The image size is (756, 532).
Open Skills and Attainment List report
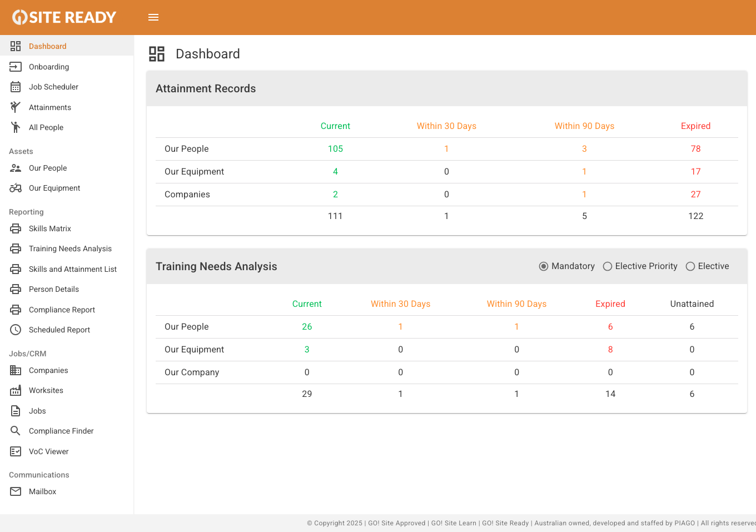point(67,269)
